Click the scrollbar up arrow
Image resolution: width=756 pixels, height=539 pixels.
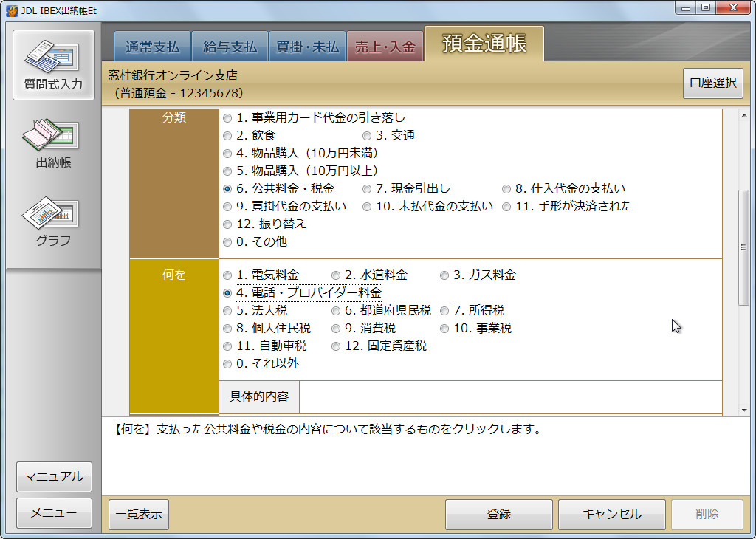click(744, 115)
